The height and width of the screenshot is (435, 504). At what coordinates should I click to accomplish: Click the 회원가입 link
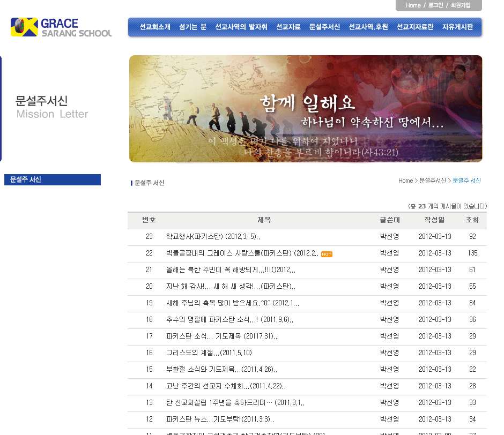tap(461, 5)
